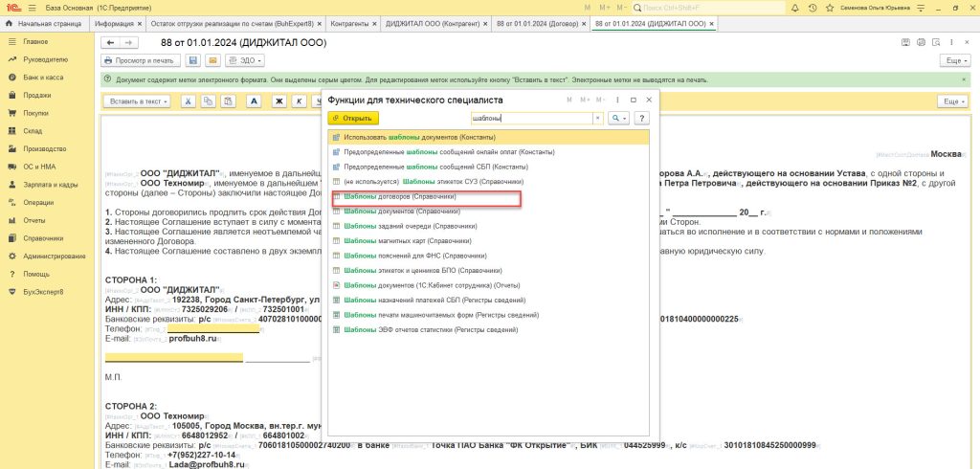Select 'Шаблоны договоров (Справочники)' row
980x469 pixels.
[489, 196]
